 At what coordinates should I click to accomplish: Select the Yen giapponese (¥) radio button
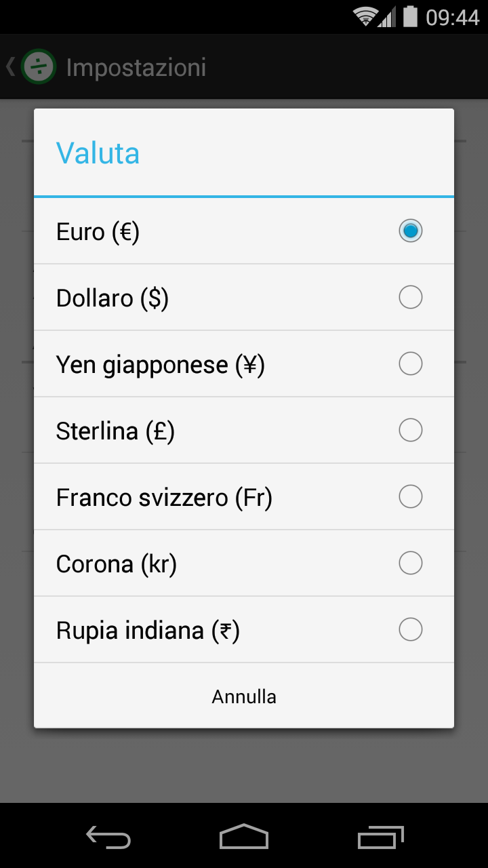[411, 363]
